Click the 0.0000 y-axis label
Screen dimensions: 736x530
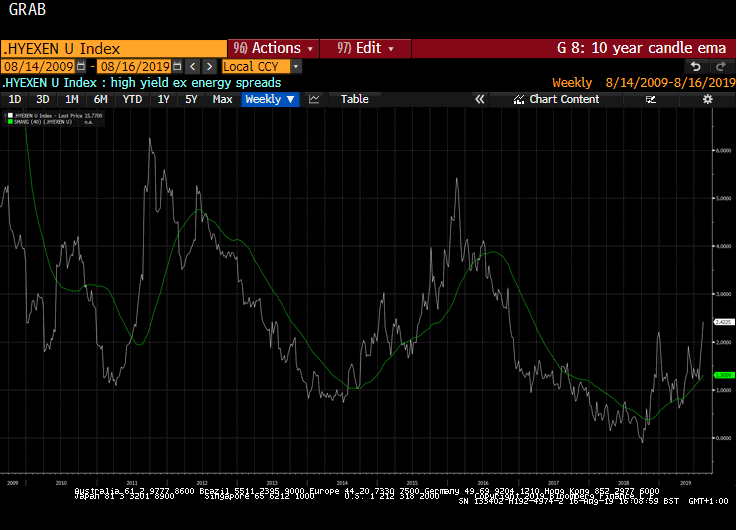click(723, 438)
